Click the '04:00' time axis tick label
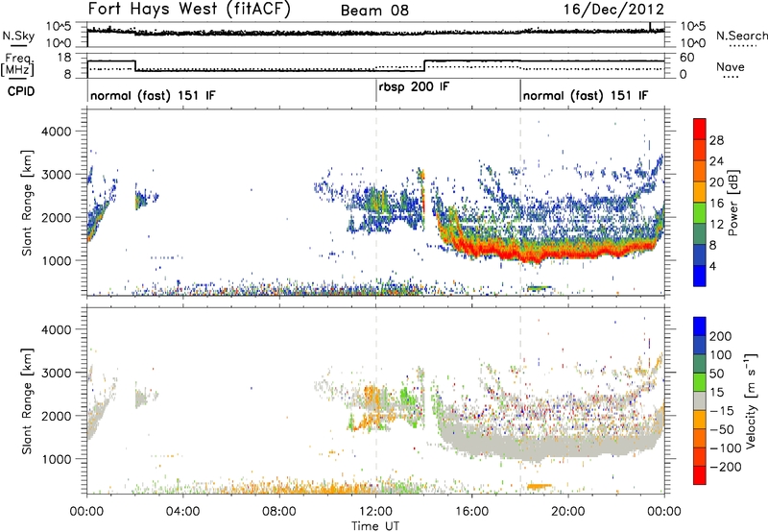The width and height of the screenshot is (768, 532). pyautogui.click(x=182, y=512)
